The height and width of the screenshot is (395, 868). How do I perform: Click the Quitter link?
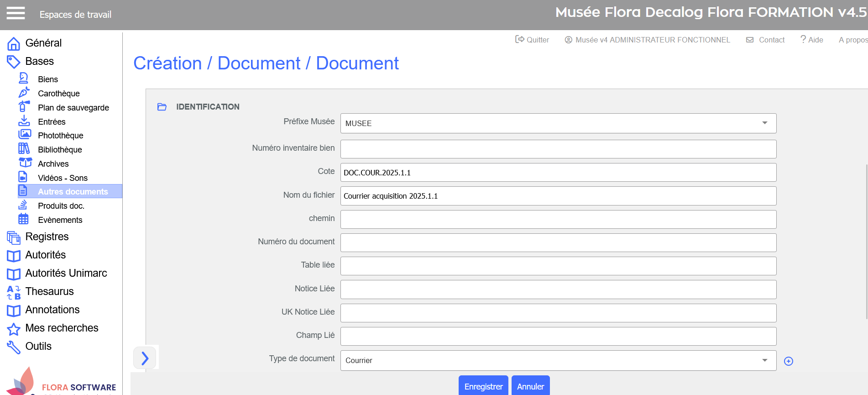coord(532,40)
